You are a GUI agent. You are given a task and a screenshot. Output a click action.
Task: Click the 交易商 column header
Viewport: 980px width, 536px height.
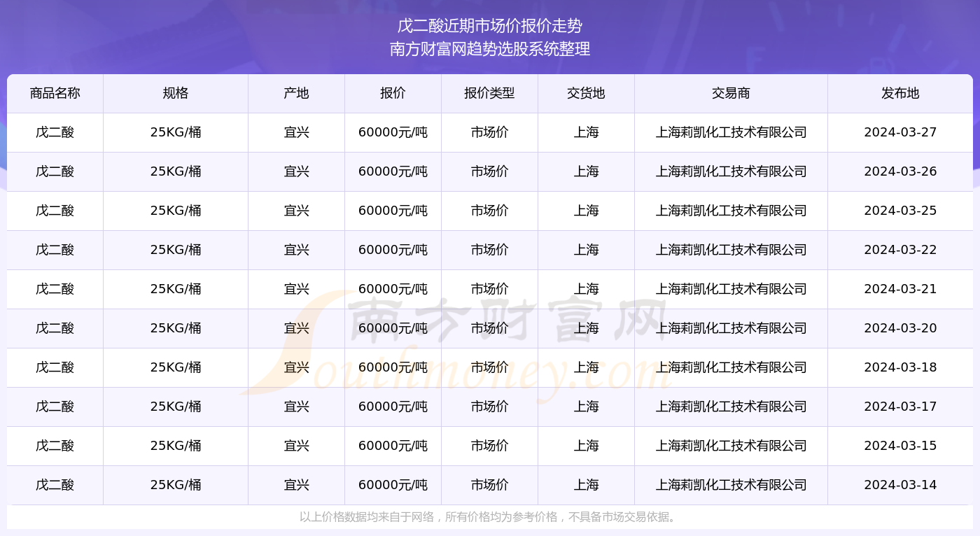click(x=731, y=93)
